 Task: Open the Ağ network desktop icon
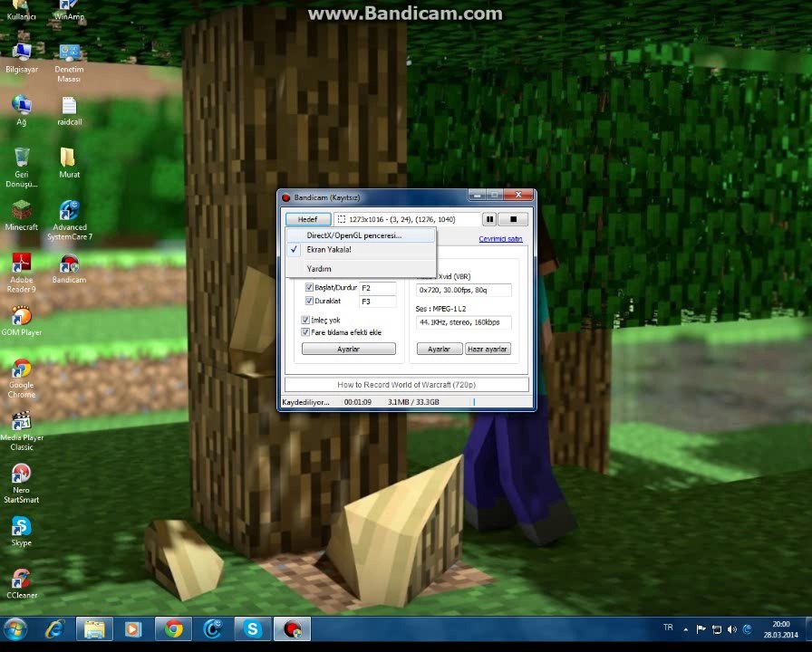[x=21, y=110]
